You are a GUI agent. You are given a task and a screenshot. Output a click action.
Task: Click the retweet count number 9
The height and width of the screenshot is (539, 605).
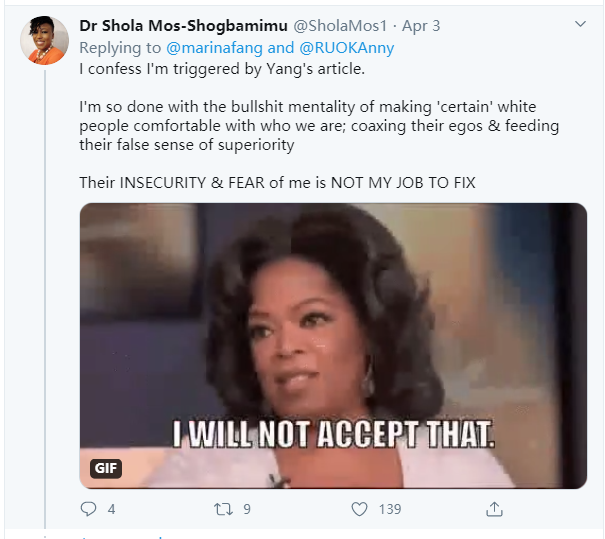[x=246, y=509]
